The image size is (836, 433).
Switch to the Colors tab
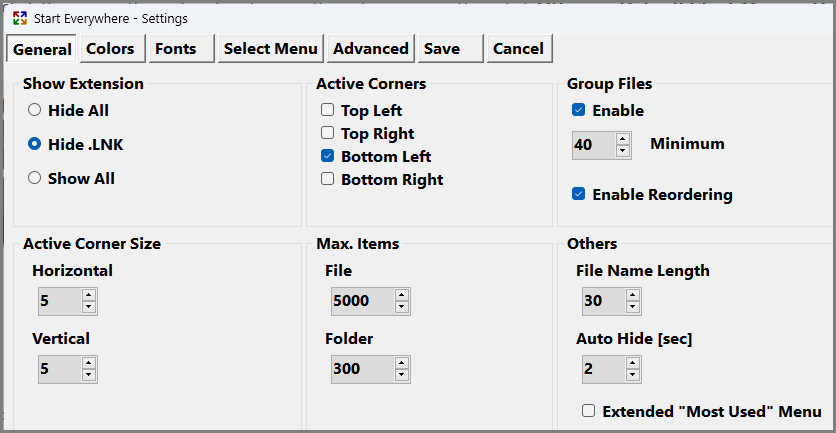[x=110, y=48]
